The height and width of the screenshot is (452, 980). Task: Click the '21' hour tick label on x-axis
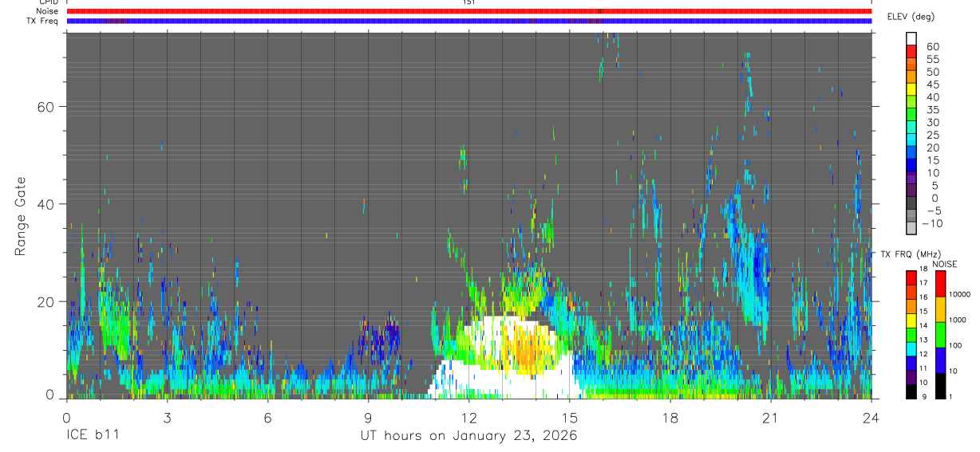[770, 418]
